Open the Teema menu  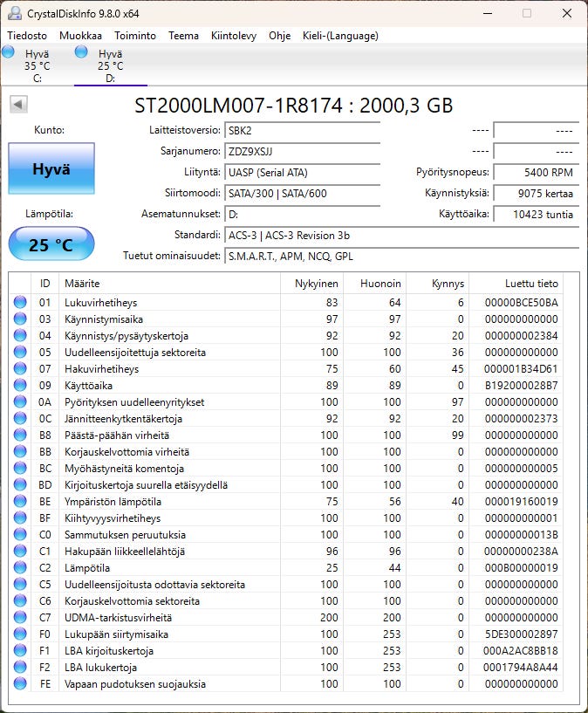pyautogui.click(x=183, y=36)
